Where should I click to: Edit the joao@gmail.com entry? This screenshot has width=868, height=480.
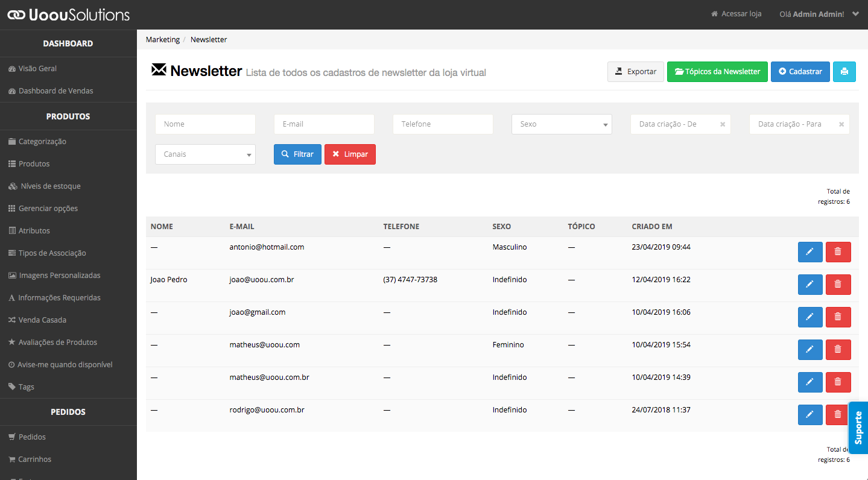coord(810,317)
